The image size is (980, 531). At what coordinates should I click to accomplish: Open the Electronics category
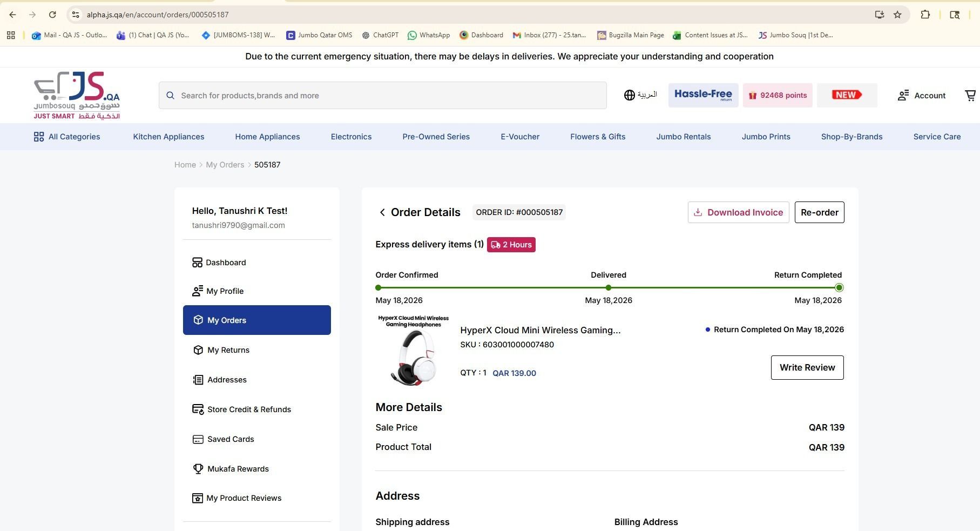pos(351,137)
